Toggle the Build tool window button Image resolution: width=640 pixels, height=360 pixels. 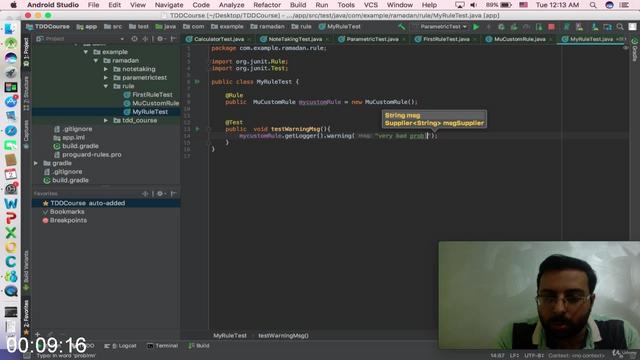(x=199, y=346)
